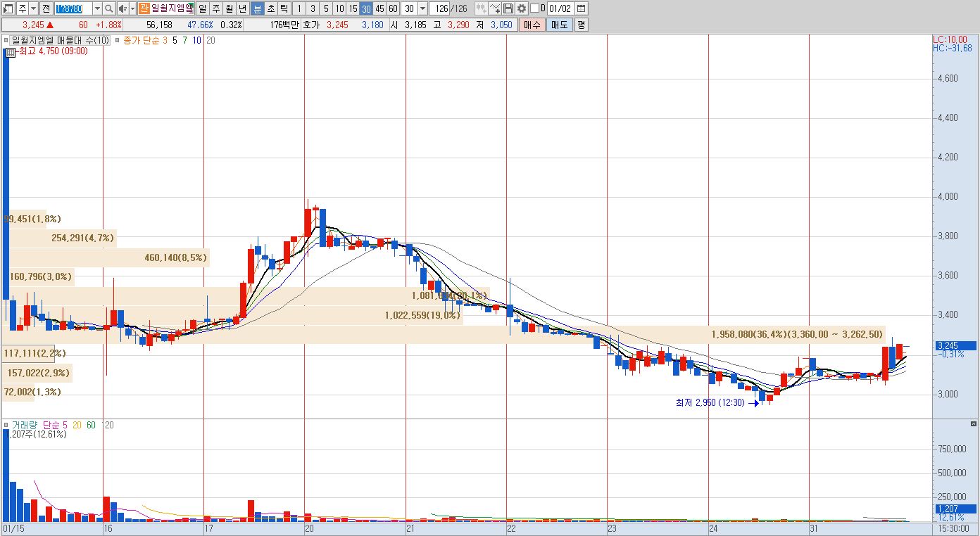Image resolution: width=980 pixels, height=536 pixels.
Task: Click the 01/02 date field
Action: pyautogui.click(x=560, y=8)
